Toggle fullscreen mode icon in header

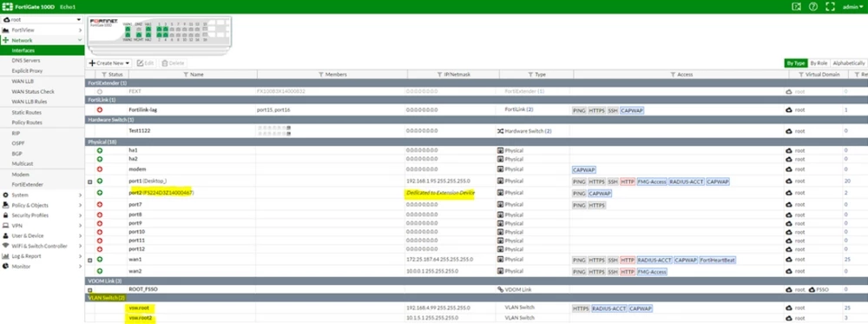[x=830, y=7]
